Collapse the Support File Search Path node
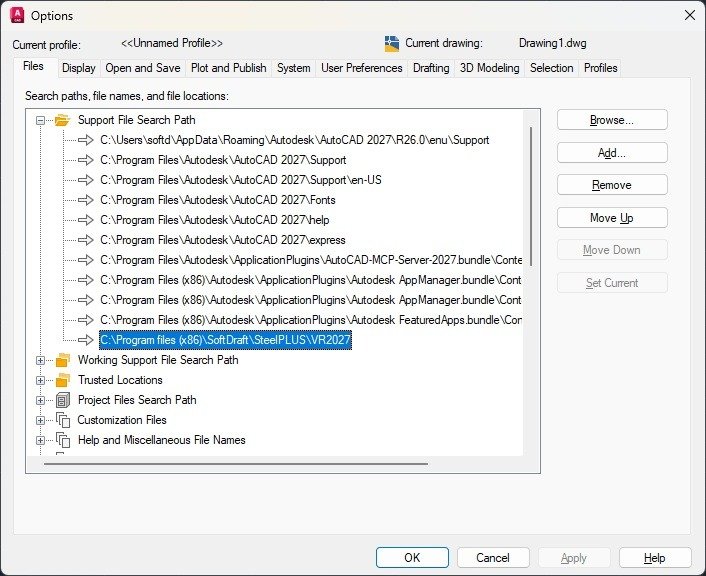706x576 pixels. [x=41, y=120]
